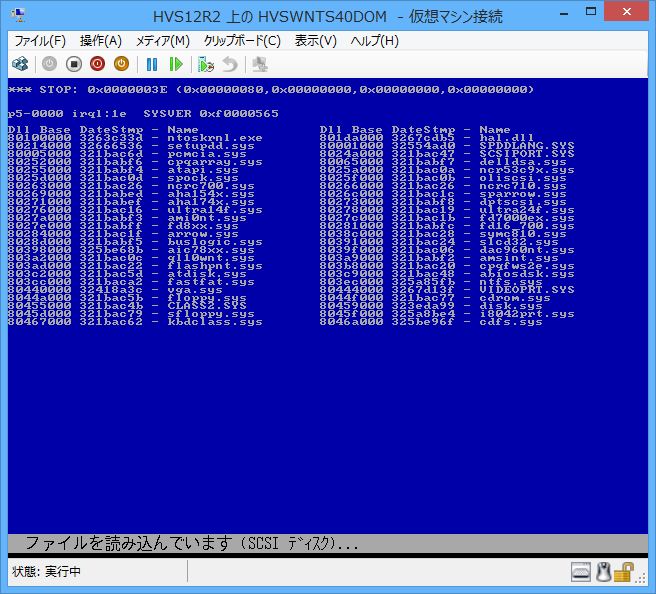Click the i8042prt.sys entry

[527, 314]
